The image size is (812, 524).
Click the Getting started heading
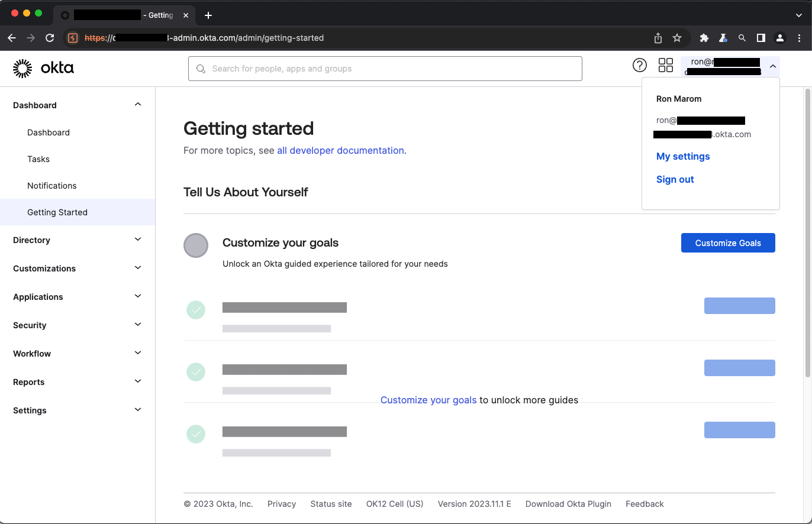[x=249, y=128]
